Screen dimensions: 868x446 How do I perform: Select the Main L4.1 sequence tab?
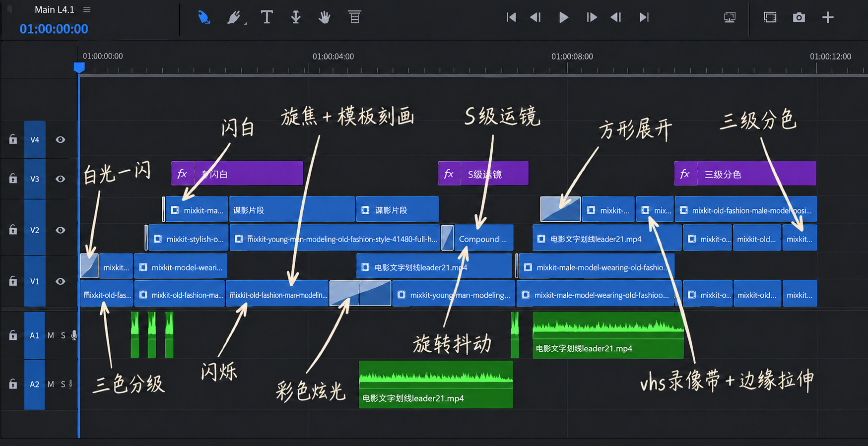point(55,9)
